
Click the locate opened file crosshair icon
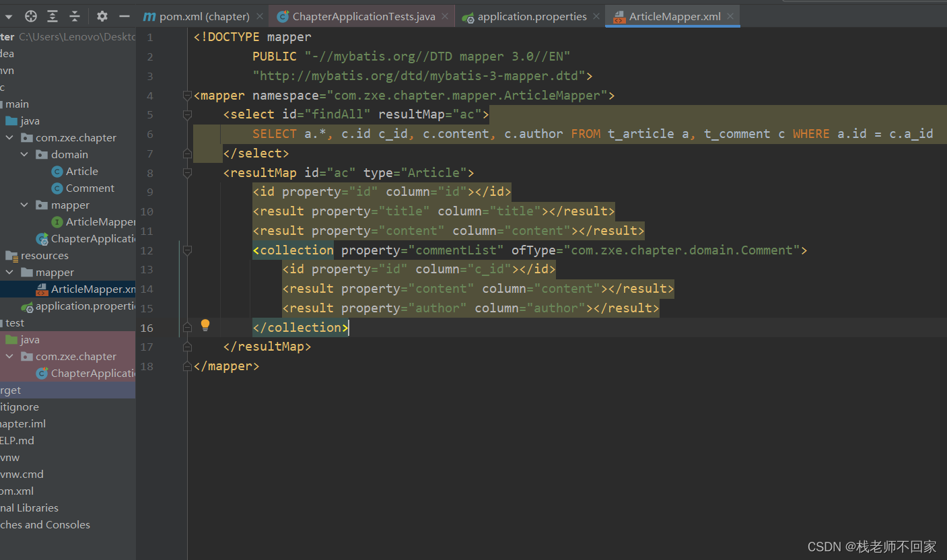click(31, 16)
